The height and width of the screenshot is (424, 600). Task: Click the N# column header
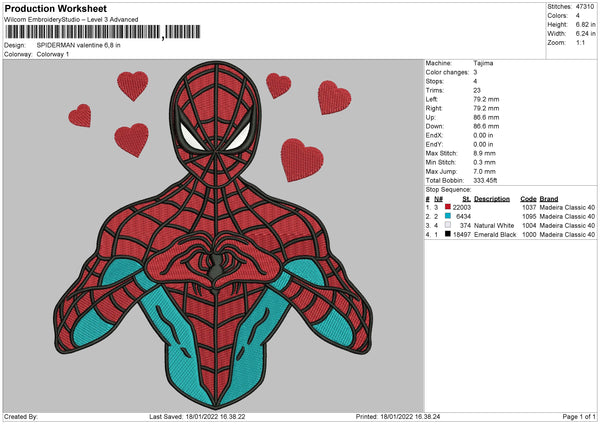pos(439,198)
